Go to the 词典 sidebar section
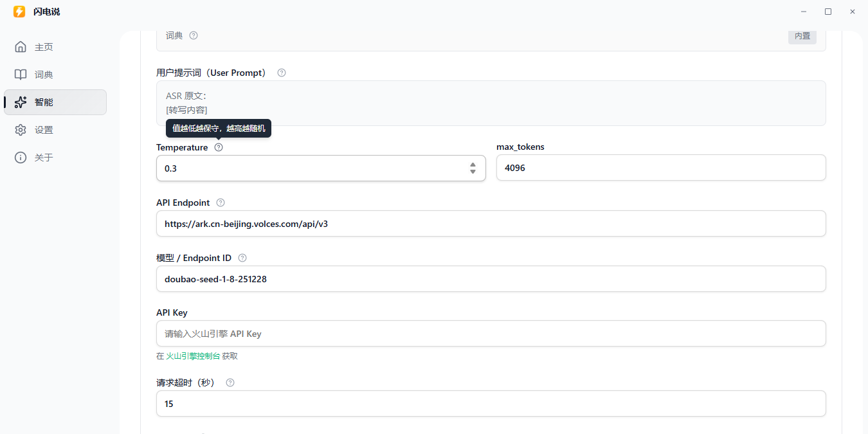868x434 pixels. coord(44,75)
